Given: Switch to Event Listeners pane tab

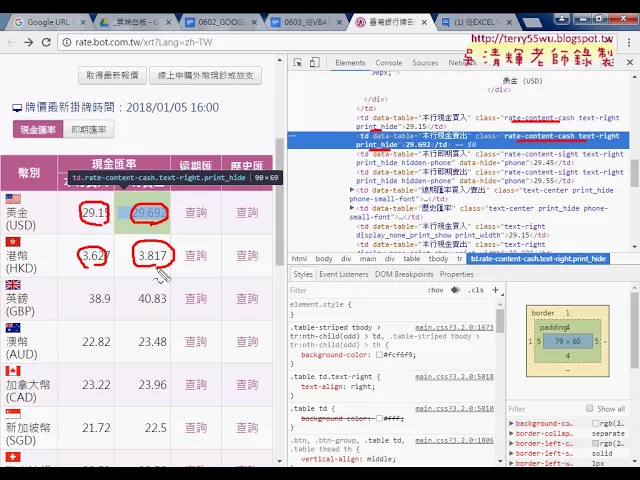Looking at the screenshot, I should (x=344, y=274).
